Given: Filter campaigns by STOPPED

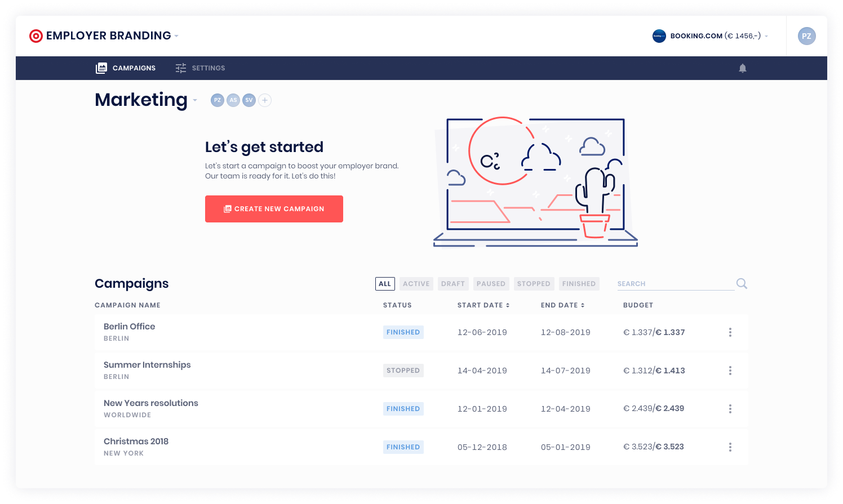Looking at the screenshot, I should pyautogui.click(x=534, y=284).
